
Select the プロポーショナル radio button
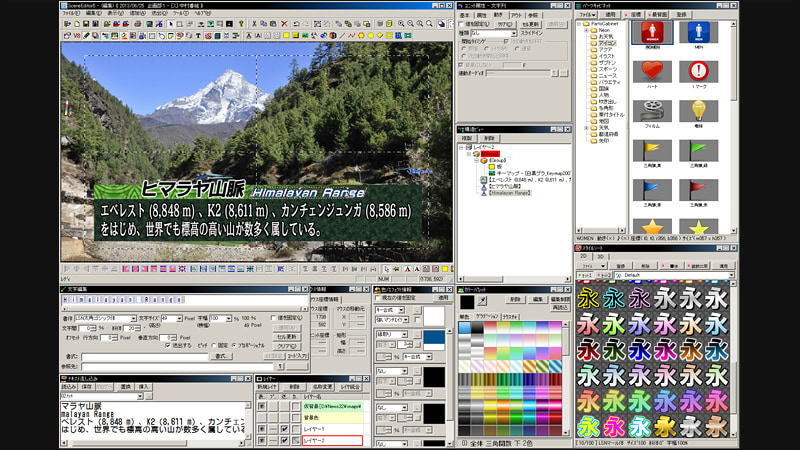234,345
